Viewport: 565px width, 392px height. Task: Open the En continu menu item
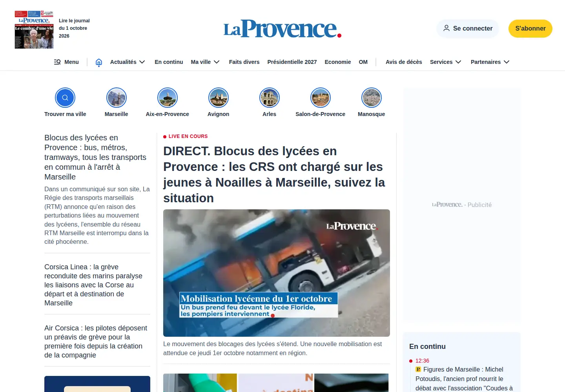click(169, 62)
